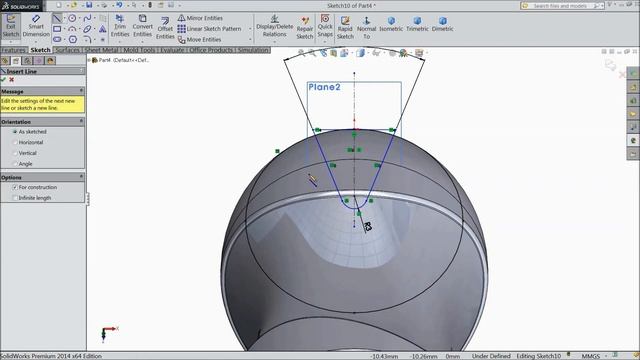Open the FeatureManager design tree tab

5,61
